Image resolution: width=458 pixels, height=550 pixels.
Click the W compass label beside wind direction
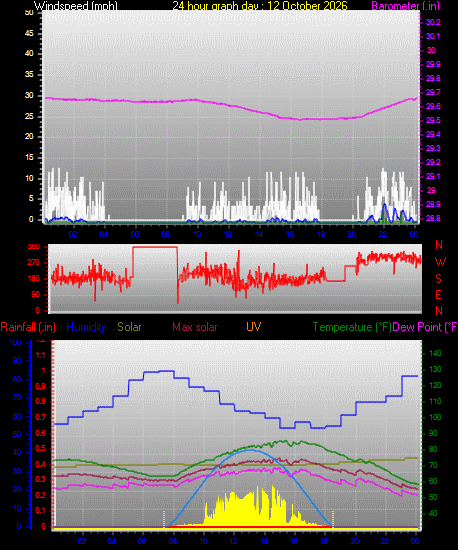click(x=440, y=261)
